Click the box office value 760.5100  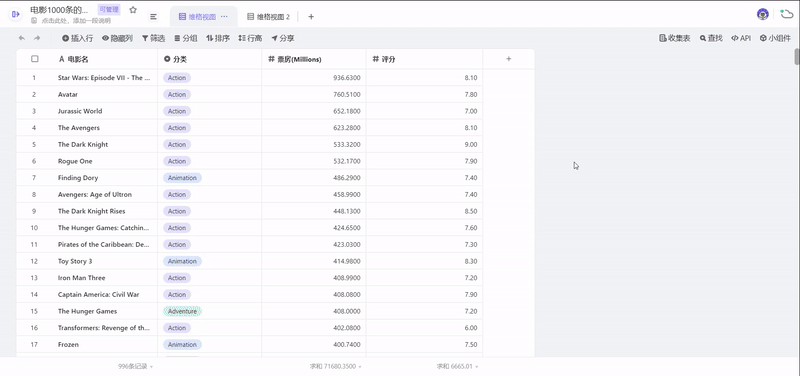pyautogui.click(x=347, y=94)
